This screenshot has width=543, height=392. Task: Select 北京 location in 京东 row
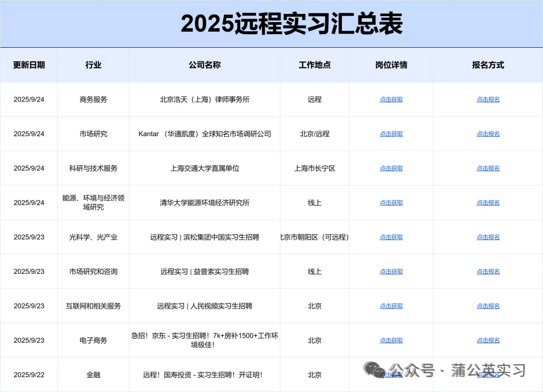(315, 340)
